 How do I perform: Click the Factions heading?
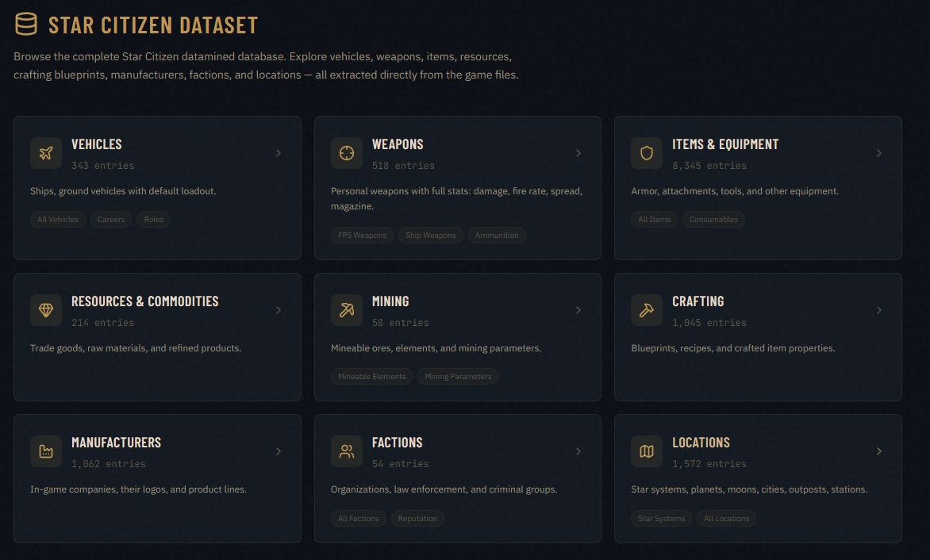pos(398,442)
